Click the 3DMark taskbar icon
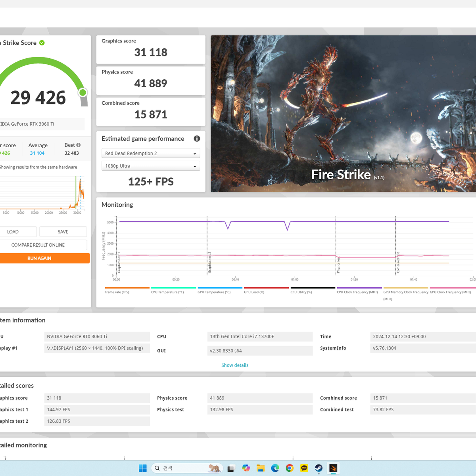Screen dimensions: 476x476 coord(333,468)
